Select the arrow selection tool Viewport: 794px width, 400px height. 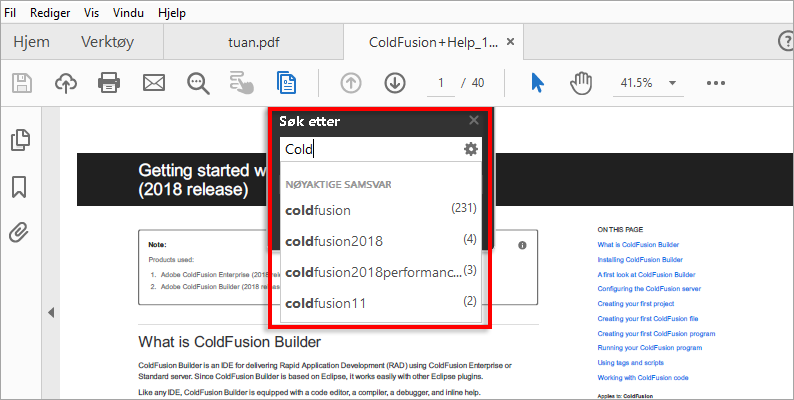(537, 83)
